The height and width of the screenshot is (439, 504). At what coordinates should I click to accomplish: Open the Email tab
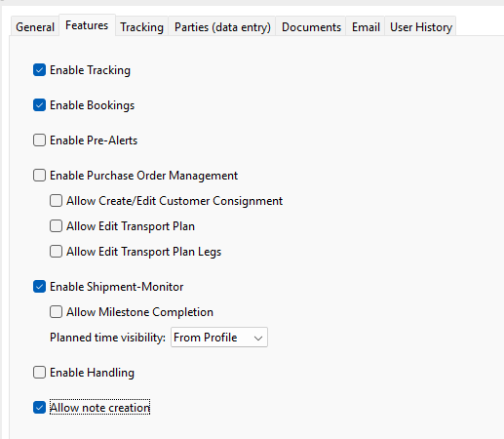pos(366,27)
